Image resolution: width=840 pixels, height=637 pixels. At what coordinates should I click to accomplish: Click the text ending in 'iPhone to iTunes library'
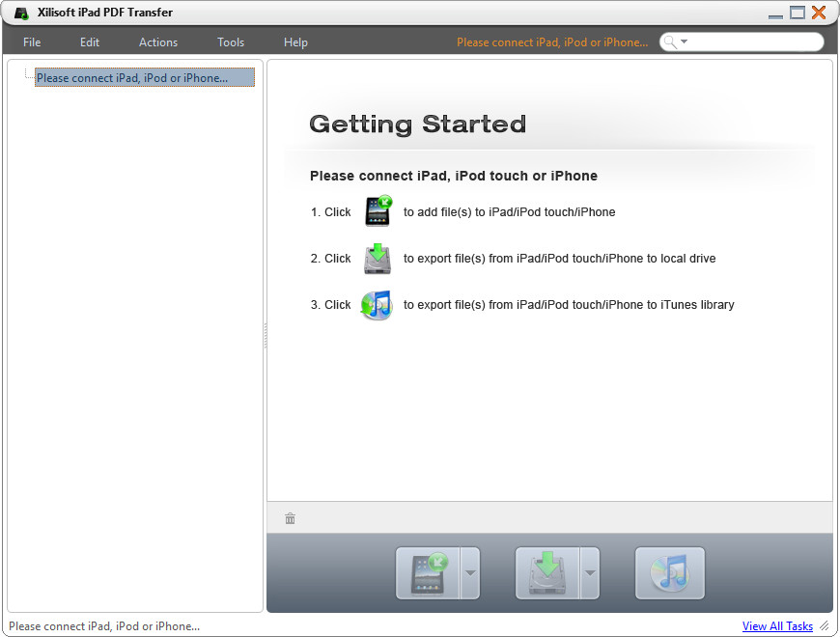point(569,305)
